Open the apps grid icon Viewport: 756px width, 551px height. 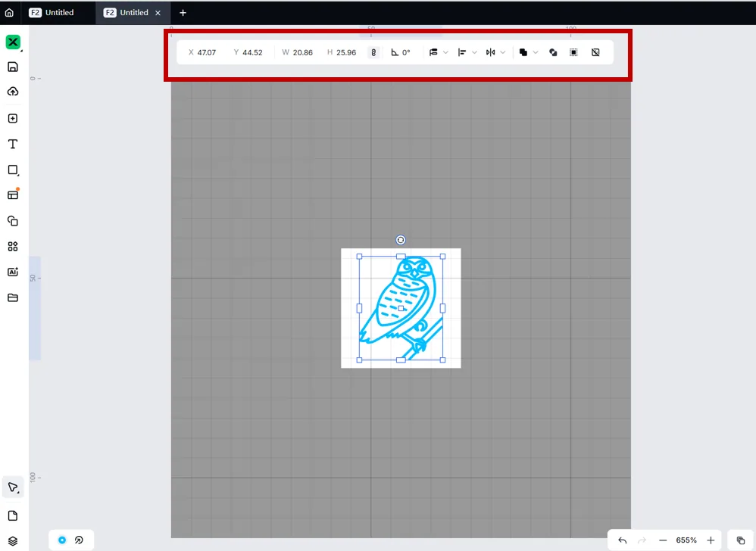click(13, 247)
